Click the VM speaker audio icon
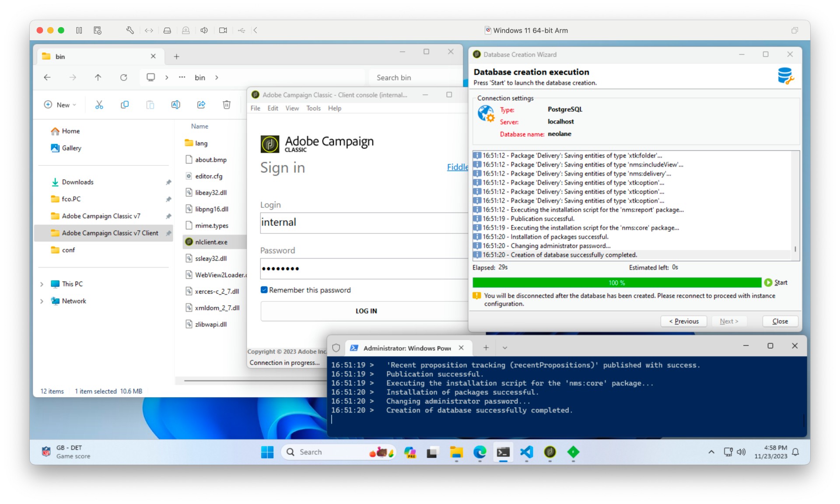Viewport: 840px width, 504px height. click(204, 30)
